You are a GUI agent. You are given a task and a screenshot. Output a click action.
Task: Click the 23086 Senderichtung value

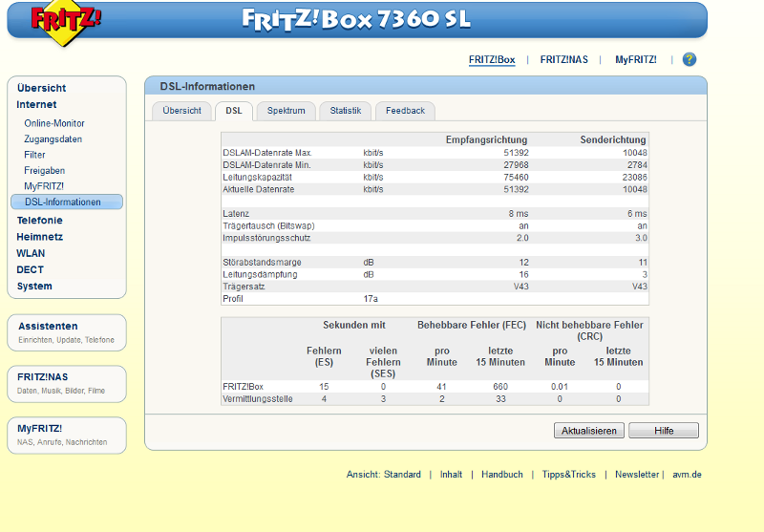click(x=634, y=178)
